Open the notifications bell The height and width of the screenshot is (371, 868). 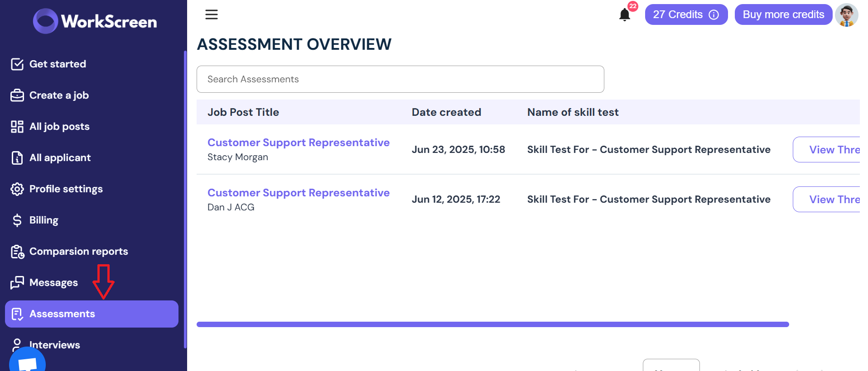[x=624, y=15]
